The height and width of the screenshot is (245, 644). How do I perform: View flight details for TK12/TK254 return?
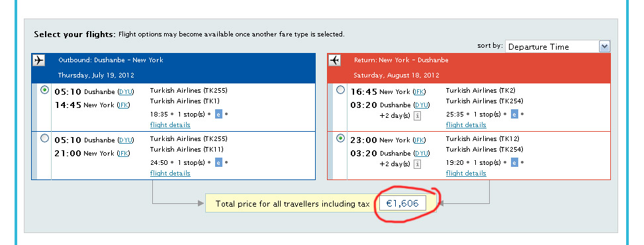click(x=466, y=173)
